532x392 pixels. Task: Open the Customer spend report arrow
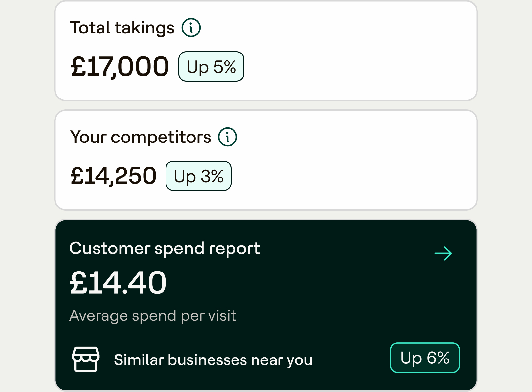point(443,253)
